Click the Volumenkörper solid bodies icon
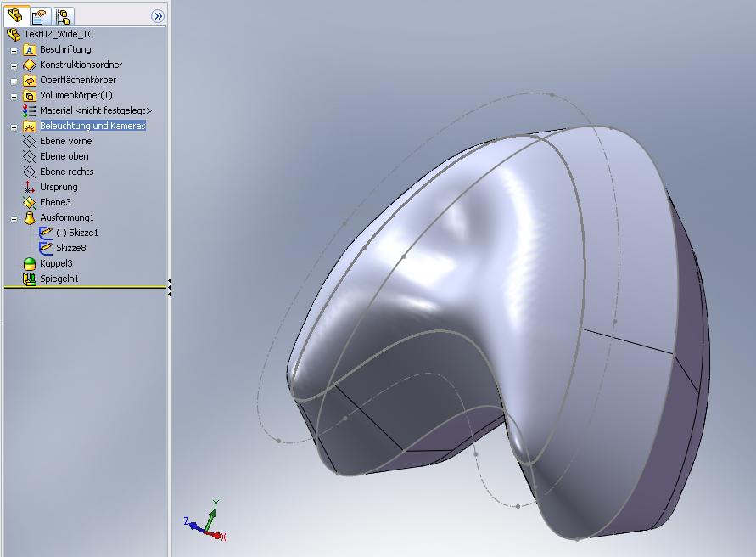Screen dimensions: 756x557 point(30,96)
